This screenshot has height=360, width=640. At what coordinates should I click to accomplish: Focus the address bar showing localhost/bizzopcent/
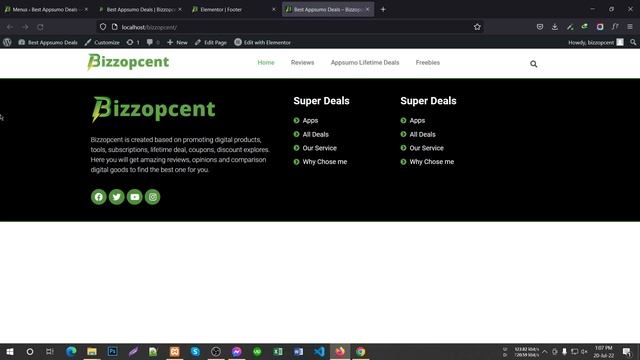(290, 27)
